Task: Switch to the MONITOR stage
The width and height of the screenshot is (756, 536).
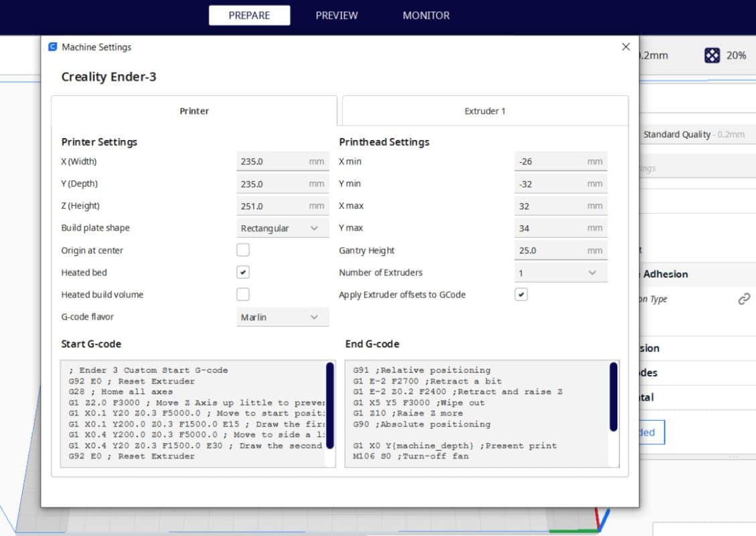Action: (425, 15)
